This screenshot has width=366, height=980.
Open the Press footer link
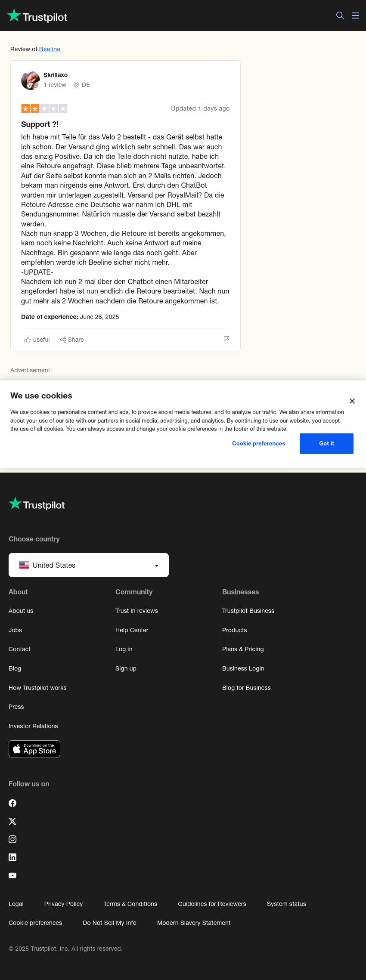point(16,707)
